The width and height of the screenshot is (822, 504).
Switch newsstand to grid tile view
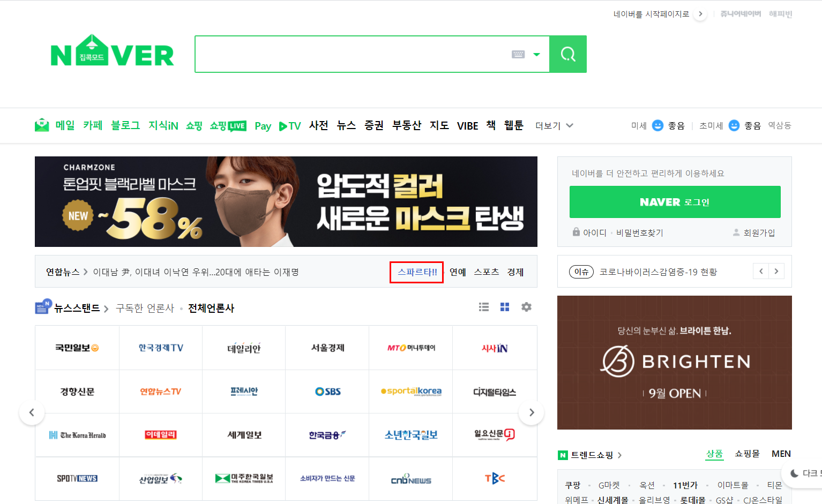[x=505, y=307]
